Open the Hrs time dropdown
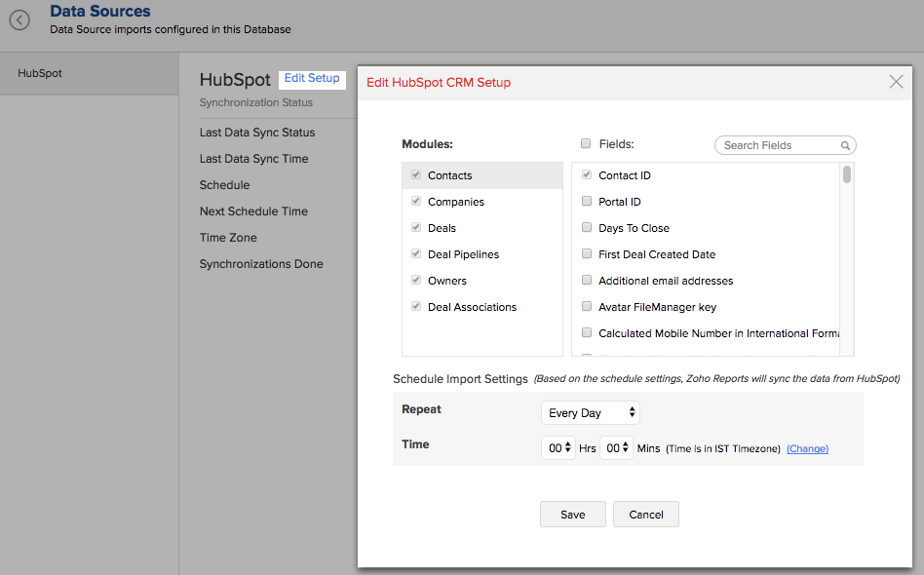Screen dimensions: 924x575 pyautogui.click(x=558, y=448)
